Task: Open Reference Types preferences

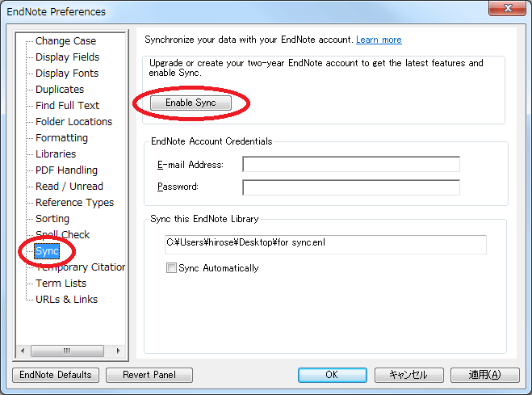Action: pos(74,203)
